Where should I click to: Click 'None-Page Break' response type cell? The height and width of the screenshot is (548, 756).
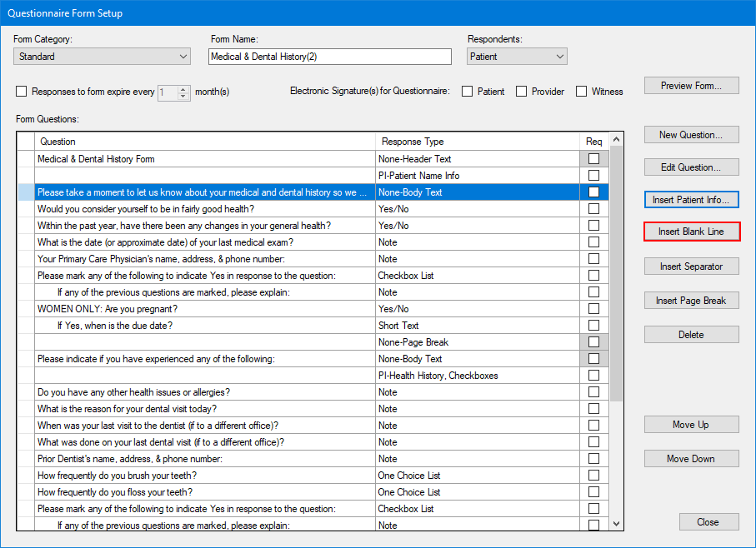tap(478, 342)
